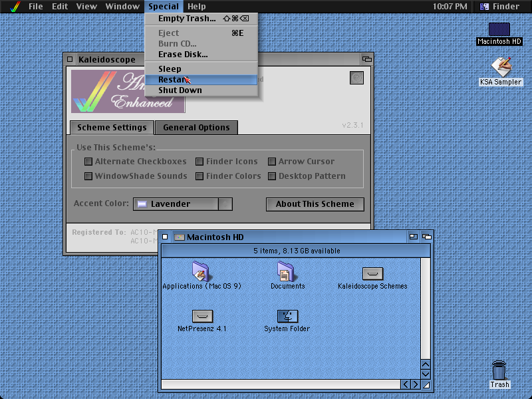The height and width of the screenshot is (399, 532).
Task: Switch to the General Options tab
Action: coord(196,128)
